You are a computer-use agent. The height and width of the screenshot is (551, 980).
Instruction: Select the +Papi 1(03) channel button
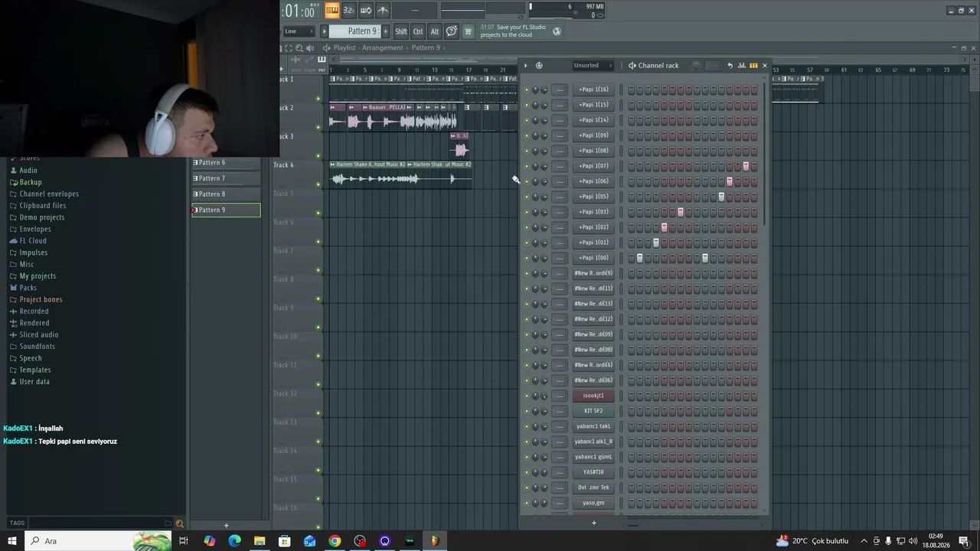593,212
